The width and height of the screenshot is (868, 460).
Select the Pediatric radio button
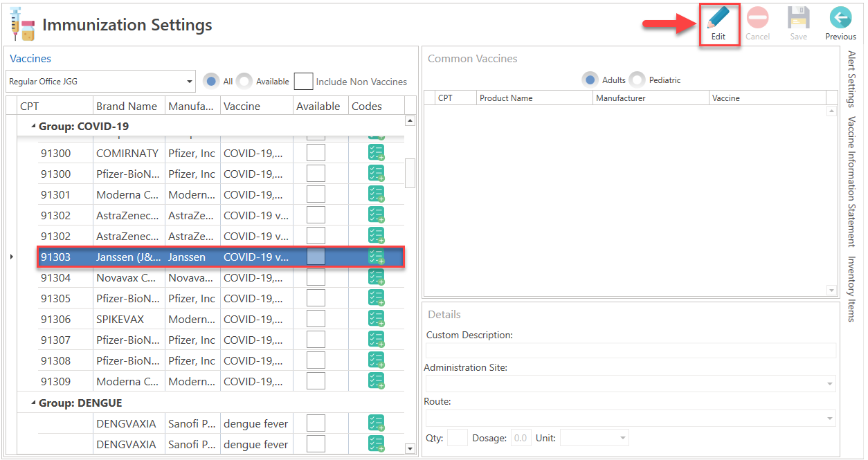[x=637, y=80]
